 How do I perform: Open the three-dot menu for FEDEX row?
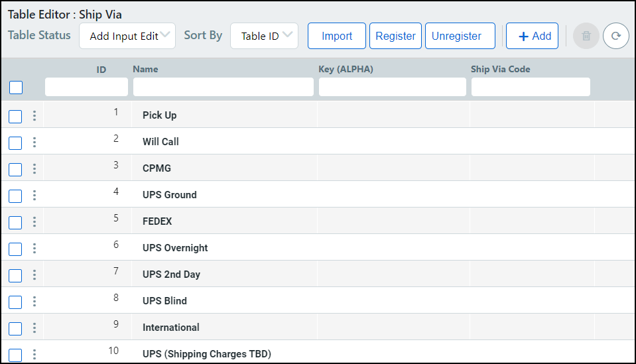34,222
